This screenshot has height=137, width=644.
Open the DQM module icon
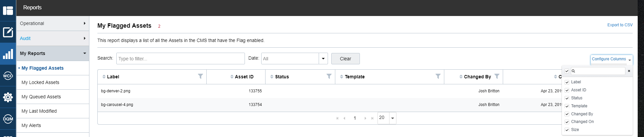point(8,119)
